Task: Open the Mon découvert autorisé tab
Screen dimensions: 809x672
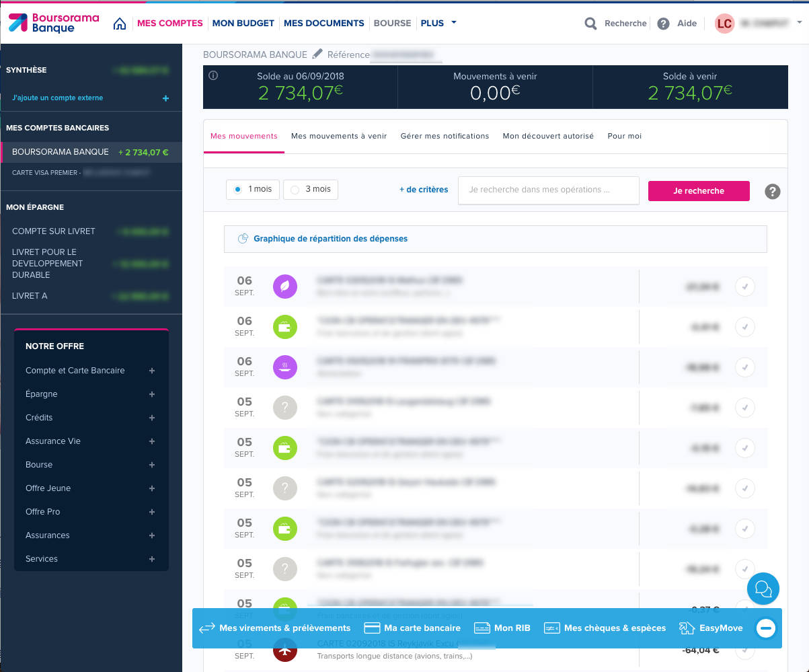Action: tap(548, 136)
